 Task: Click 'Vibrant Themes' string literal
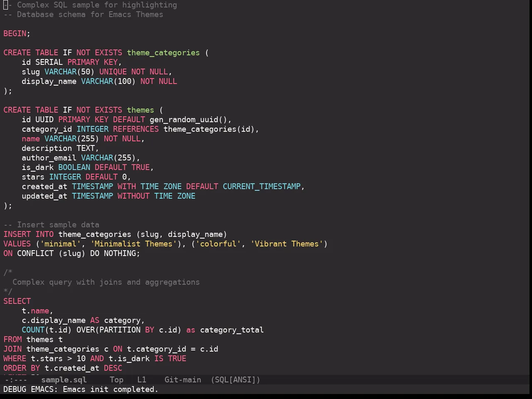[287, 244]
